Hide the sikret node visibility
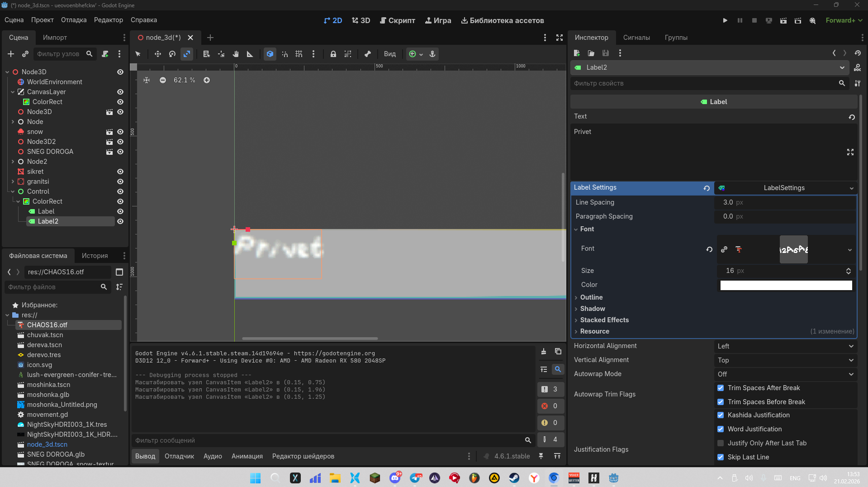This screenshot has height=487, width=868. (120, 172)
